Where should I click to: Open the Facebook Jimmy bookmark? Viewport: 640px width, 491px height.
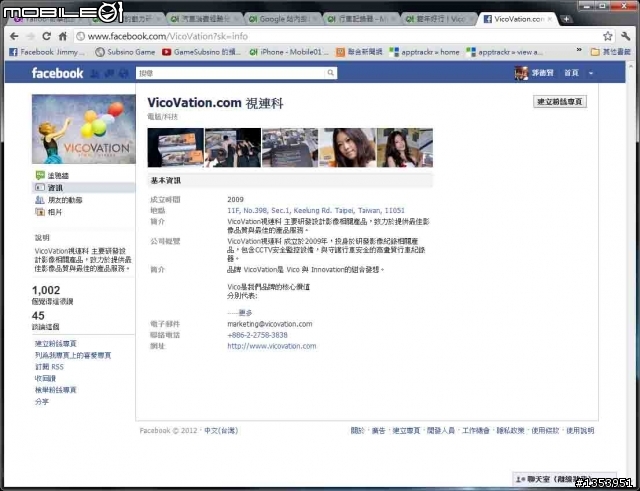pos(47,52)
